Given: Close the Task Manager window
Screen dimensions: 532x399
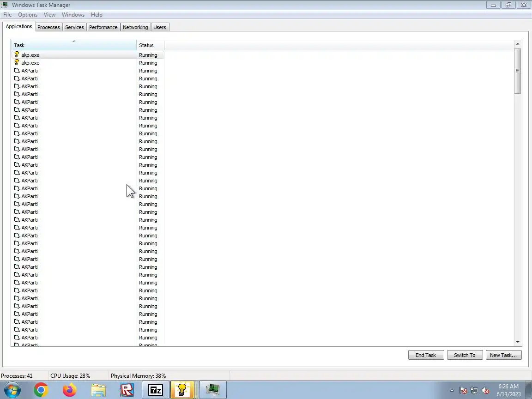Looking at the screenshot, I should coord(524,5).
